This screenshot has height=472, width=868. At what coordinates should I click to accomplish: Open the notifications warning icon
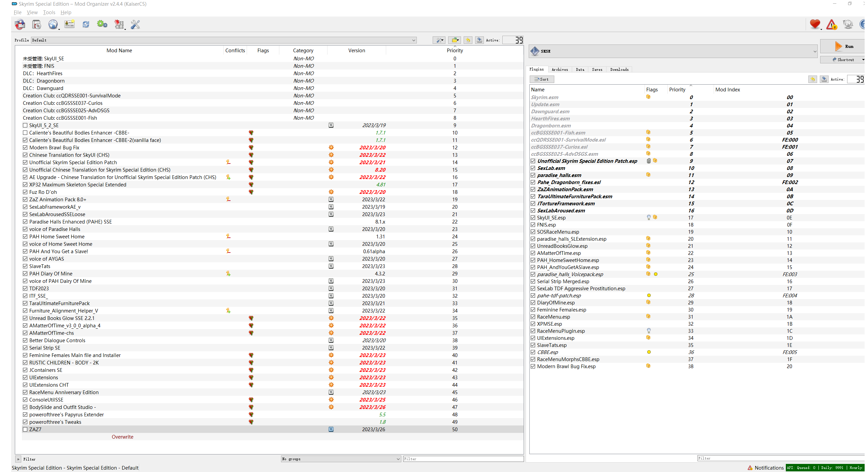pyautogui.click(x=832, y=24)
